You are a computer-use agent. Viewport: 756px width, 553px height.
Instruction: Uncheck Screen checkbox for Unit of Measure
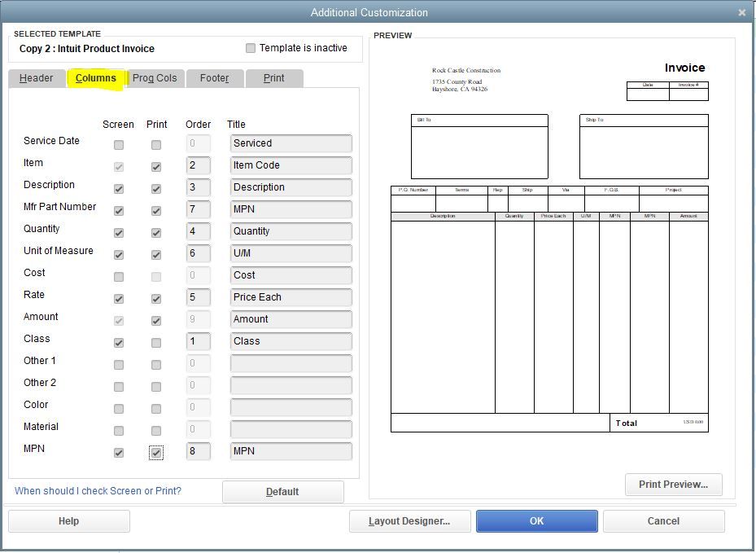[119, 255]
